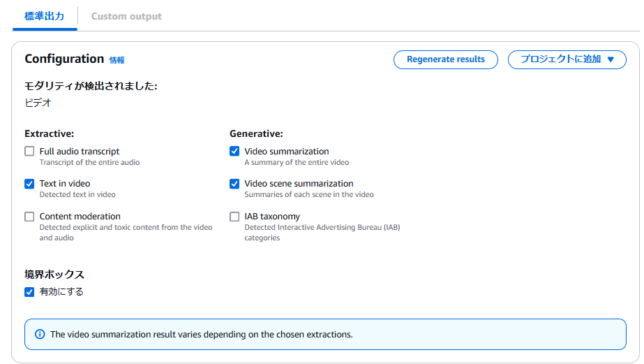Click the ビデオ modality text
Viewport: 644px width, 364px height.
click(x=38, y=103)
